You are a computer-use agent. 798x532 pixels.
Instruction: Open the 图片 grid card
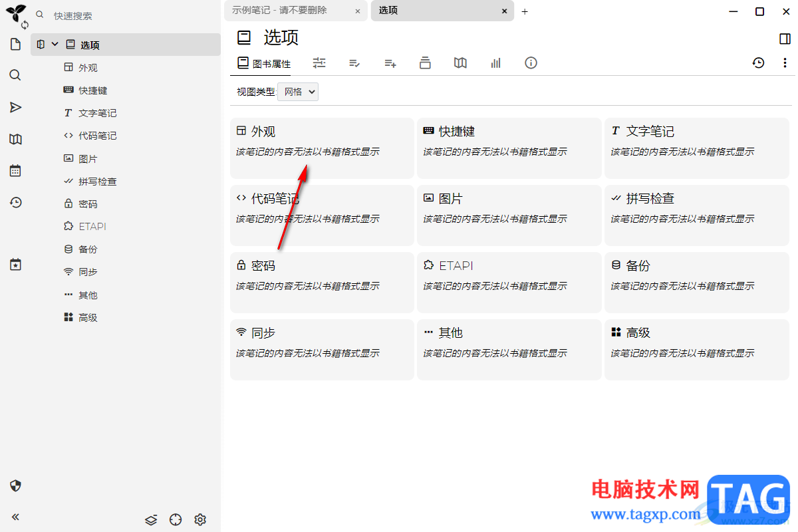coord(509,215)
